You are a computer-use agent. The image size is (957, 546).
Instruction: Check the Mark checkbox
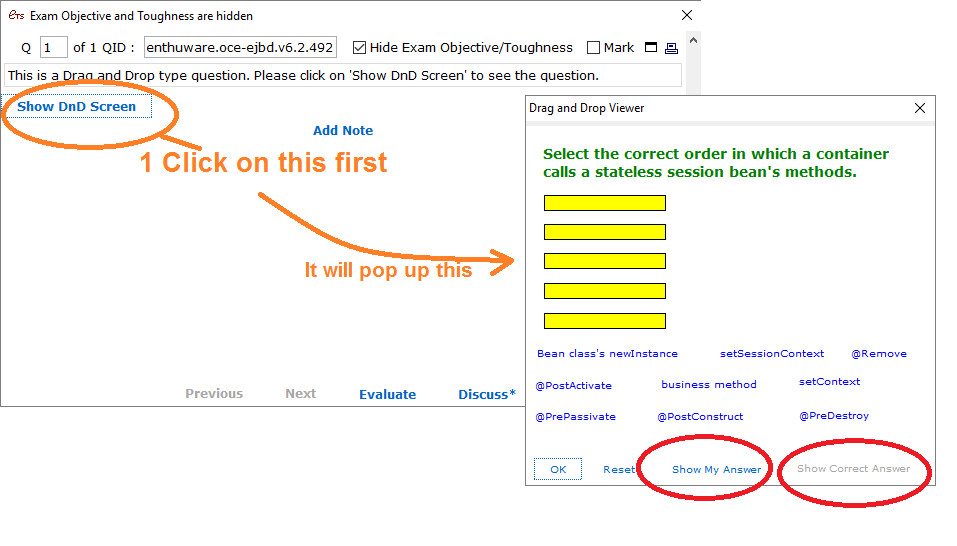593,47
